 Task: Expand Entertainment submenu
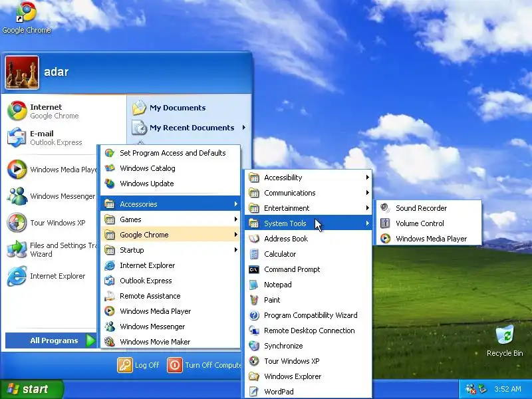pyautogui.click(x=309, y=208)
